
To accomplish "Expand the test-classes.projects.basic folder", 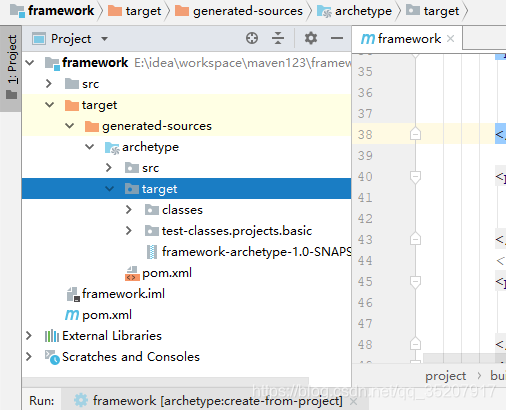I will [x=129, y=230].
